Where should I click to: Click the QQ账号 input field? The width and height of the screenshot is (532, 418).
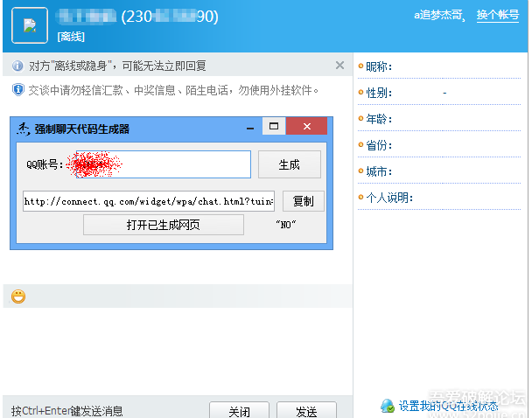164,164
